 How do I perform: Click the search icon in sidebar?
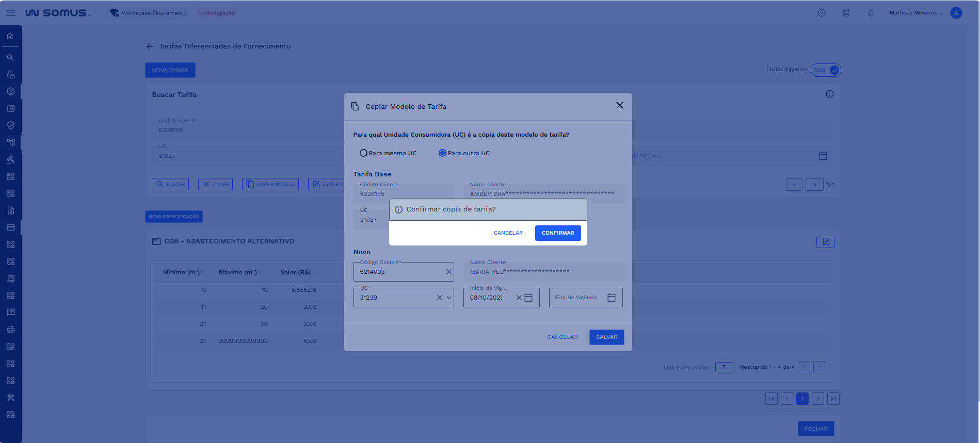10,58
